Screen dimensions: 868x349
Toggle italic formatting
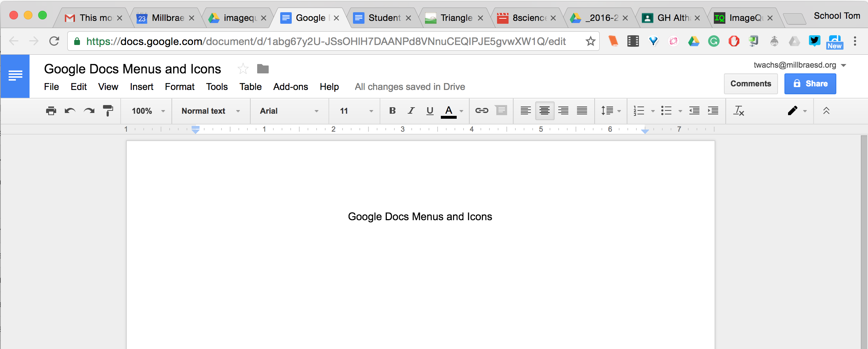(411, 111)
